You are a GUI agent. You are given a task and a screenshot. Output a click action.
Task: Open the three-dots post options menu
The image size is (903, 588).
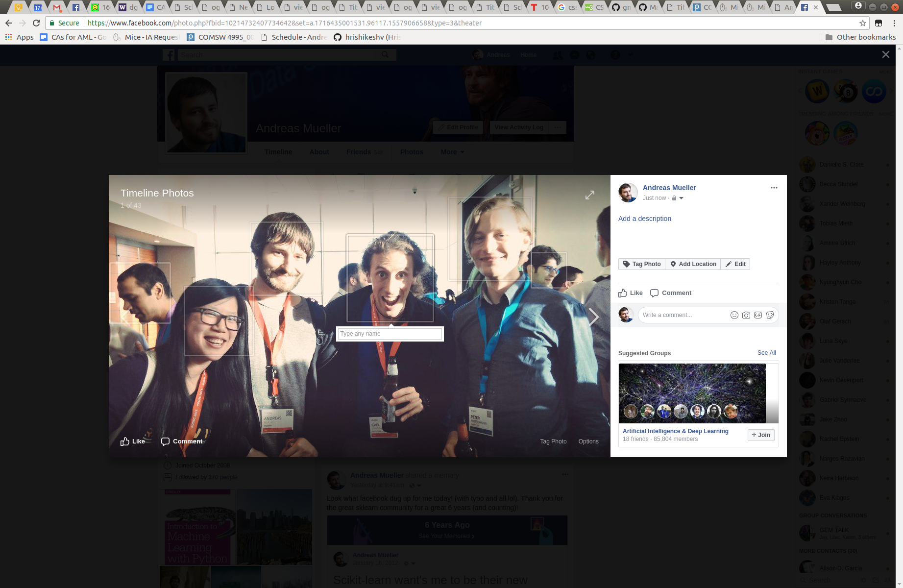coord(774,188)
